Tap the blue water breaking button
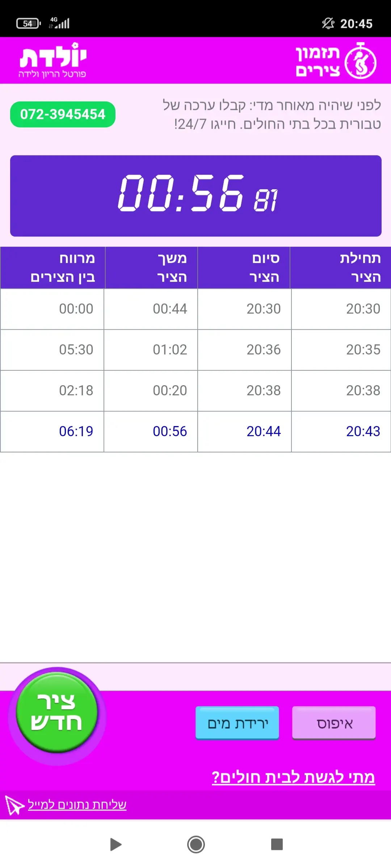 (237, 723)
